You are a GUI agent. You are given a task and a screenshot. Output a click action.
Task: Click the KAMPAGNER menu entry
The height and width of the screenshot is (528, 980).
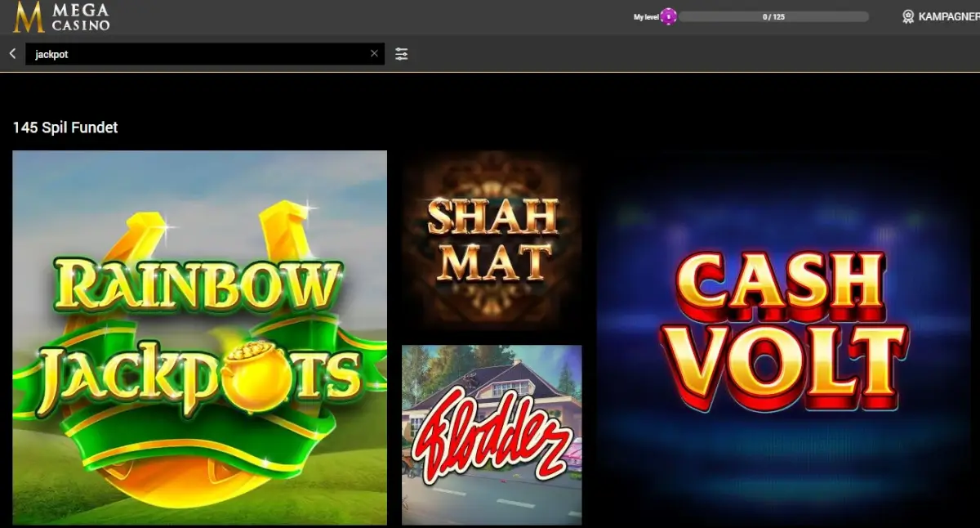coord(946,16)
